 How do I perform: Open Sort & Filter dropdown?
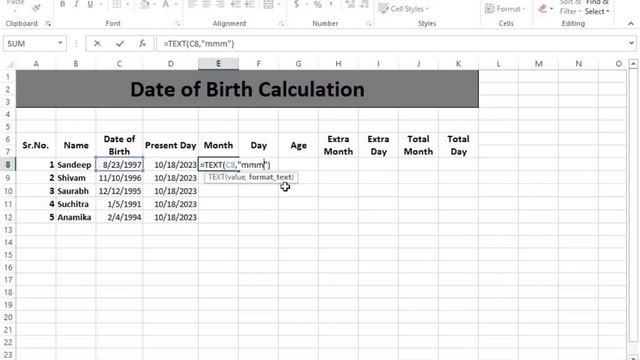(570, 7)
